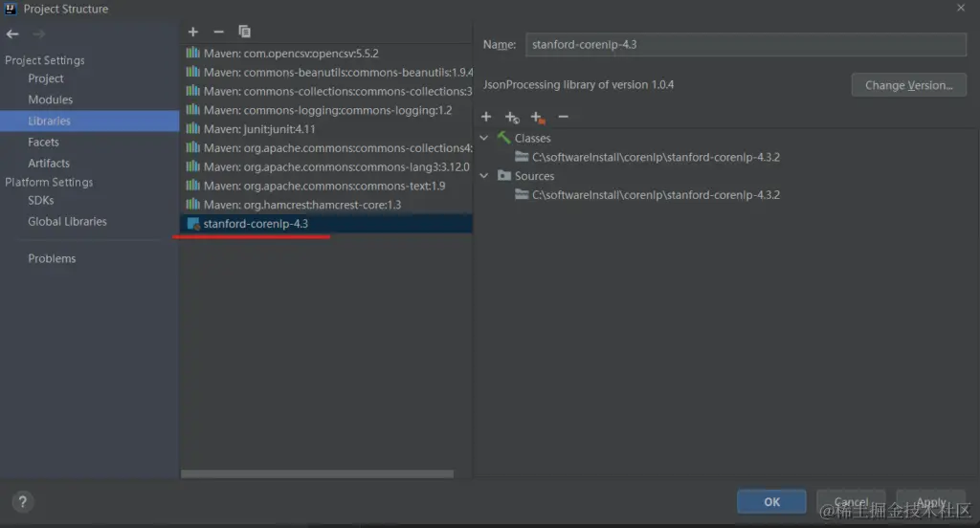
Task: Specify documentation URL icon
Action: pos(512,117)
